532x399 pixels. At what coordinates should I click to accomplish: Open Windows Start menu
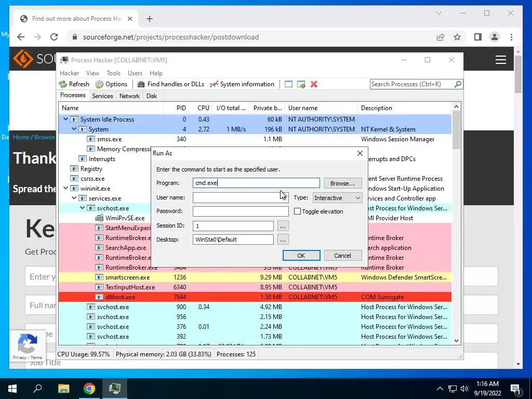[12, 389]
